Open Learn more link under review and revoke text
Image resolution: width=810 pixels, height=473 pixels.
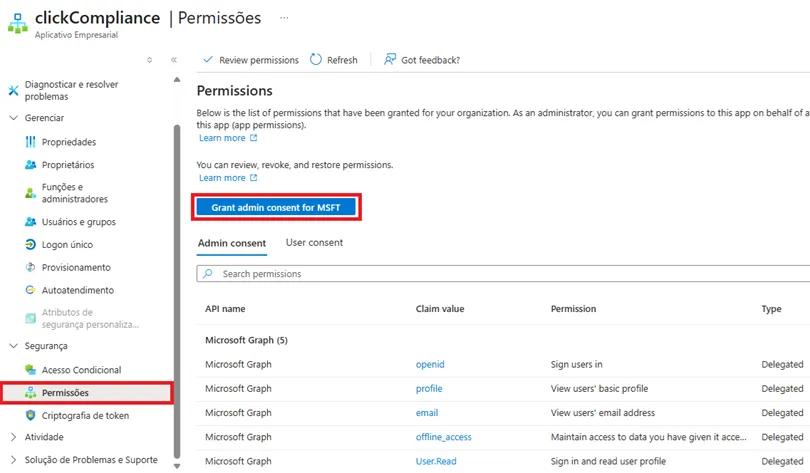[x=222, y=178]
